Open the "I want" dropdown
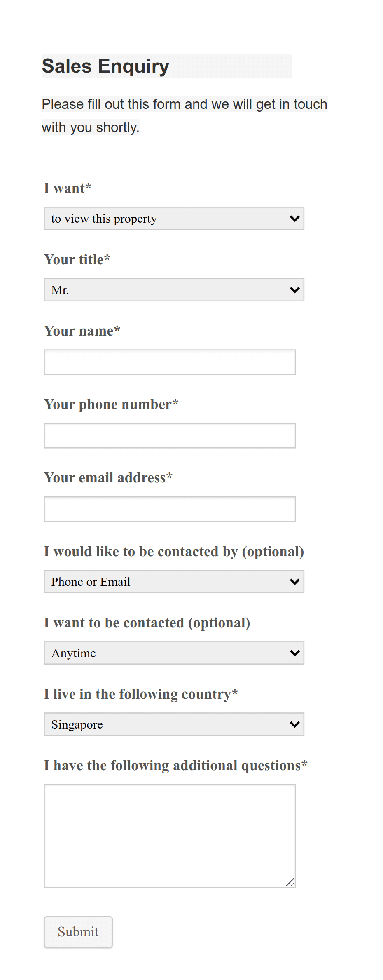Viewport: 383px width, 980px height. (x=173, y=219)
